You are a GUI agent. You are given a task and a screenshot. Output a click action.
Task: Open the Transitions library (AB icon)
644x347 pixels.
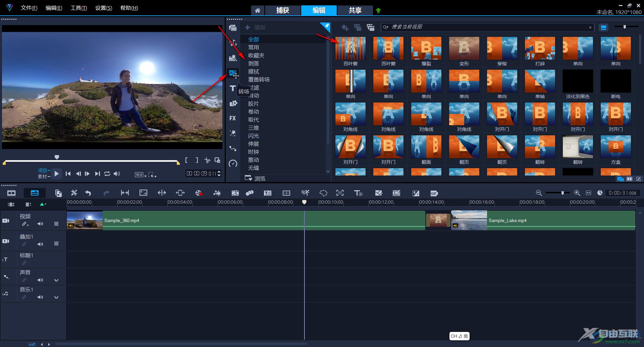(x=232, y=73)
